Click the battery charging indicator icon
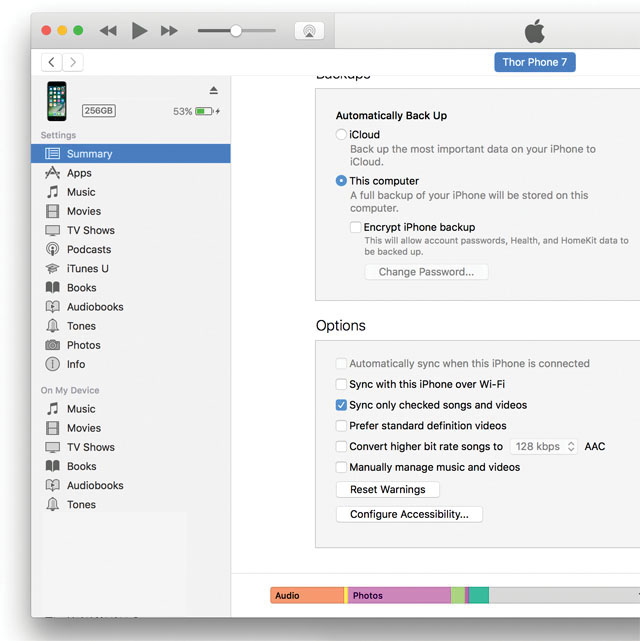 (x=207, y=111)
